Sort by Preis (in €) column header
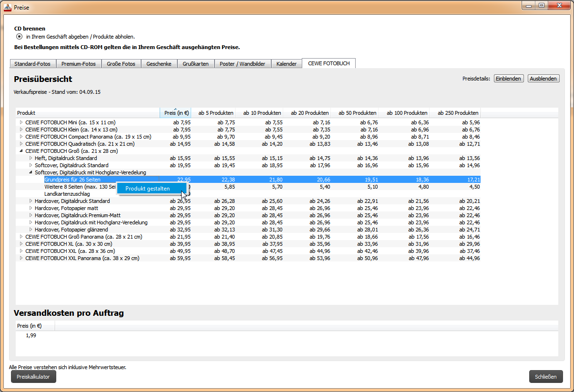The width and height of the screenshot is (574, 392). 175,113
